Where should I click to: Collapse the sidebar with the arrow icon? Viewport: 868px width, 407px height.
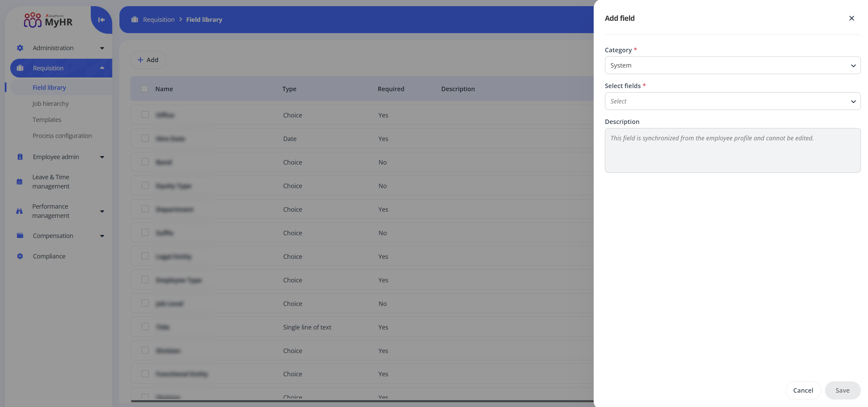click(101, 20)
